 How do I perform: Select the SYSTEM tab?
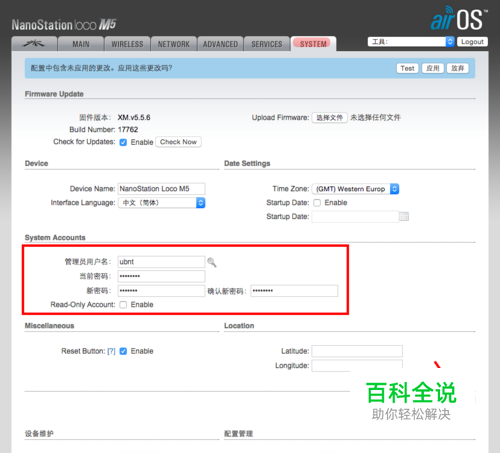pyautogui.click(x=313, y=44)
